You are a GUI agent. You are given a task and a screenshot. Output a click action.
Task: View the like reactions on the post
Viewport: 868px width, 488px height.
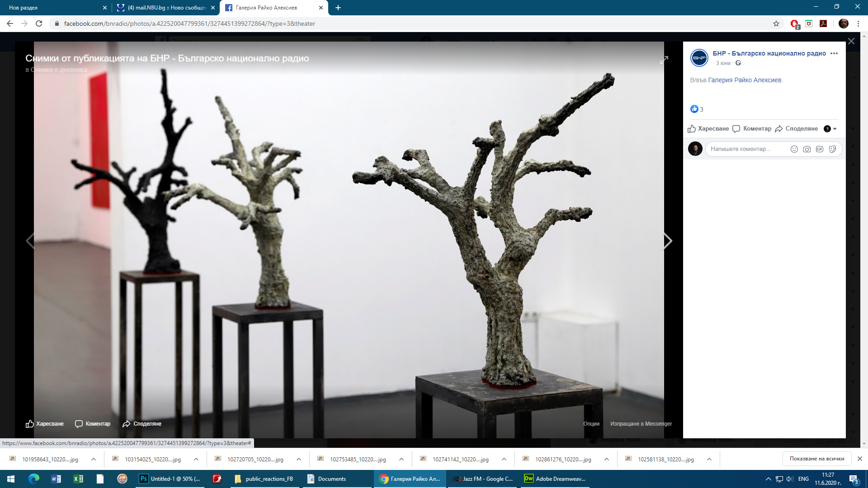coord(697,109)
